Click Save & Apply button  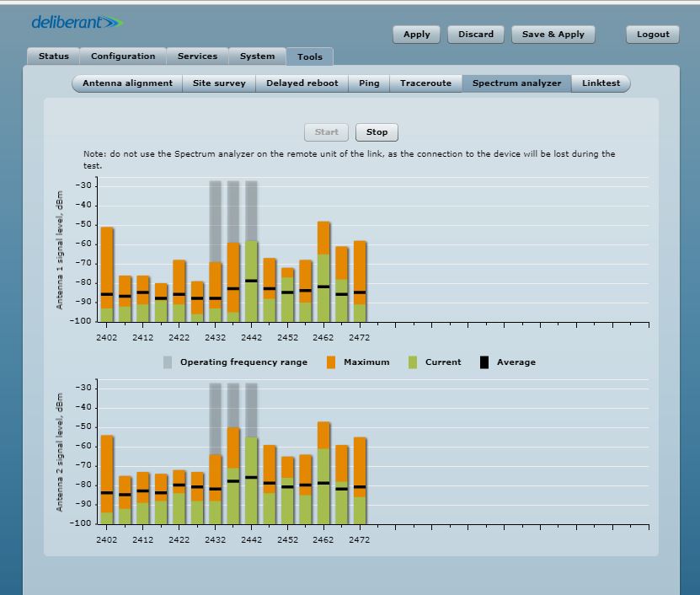[553, 35]
